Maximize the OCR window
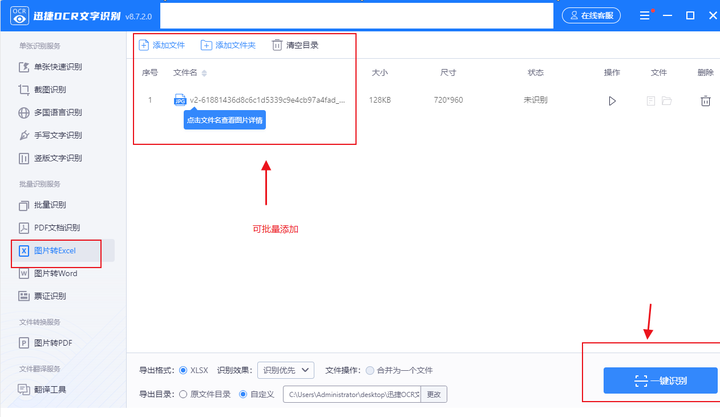 [690, 16]
